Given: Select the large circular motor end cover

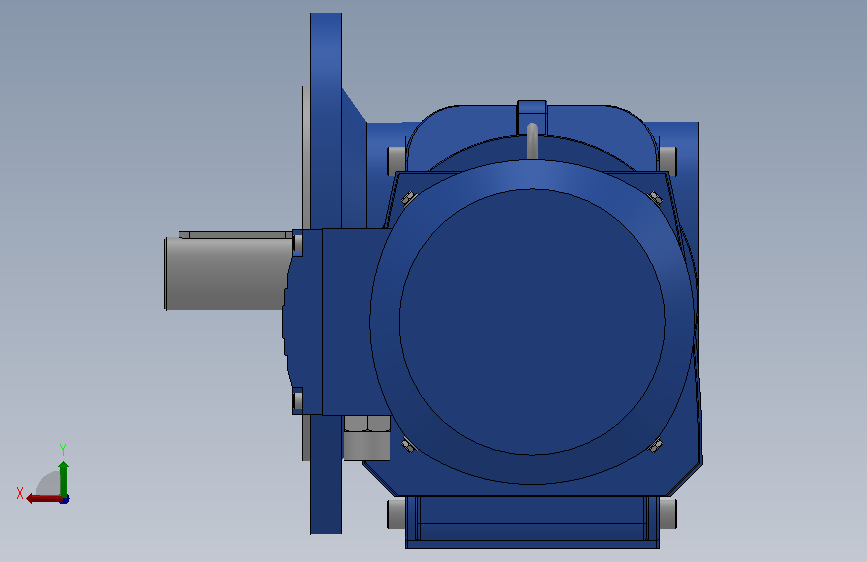Looking at the screenshot, I should point(532,322).
